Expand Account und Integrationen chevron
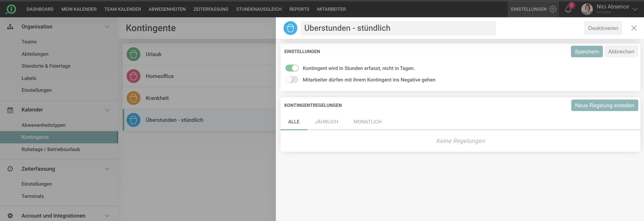Viewport: 644px width, 221px height. point(107,216)
